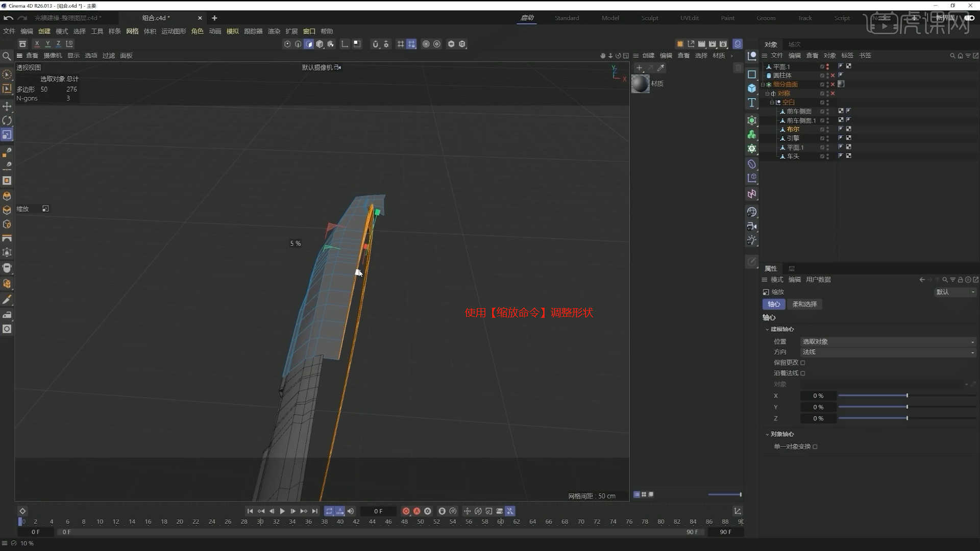Toggle 对称 object enabled red X

click(832, 93)
